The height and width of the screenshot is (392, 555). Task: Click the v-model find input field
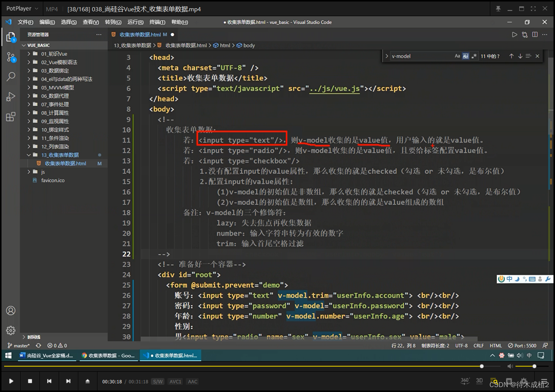coord(421,56)
